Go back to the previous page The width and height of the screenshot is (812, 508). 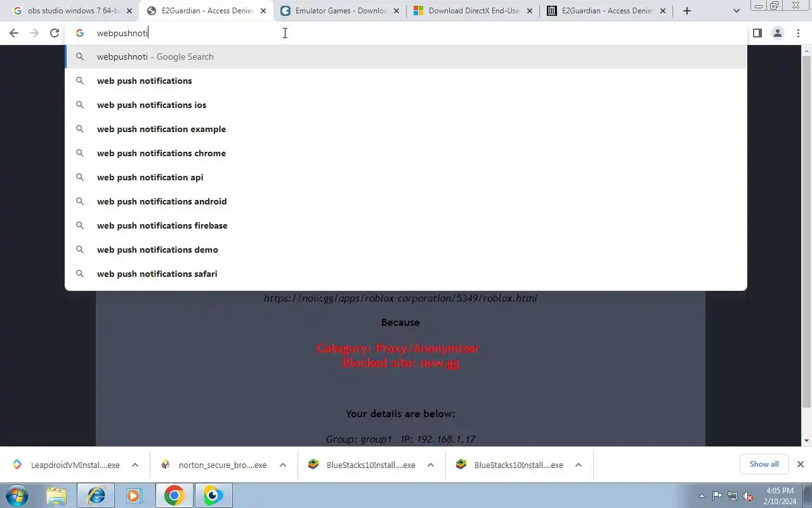coord(14,33)
